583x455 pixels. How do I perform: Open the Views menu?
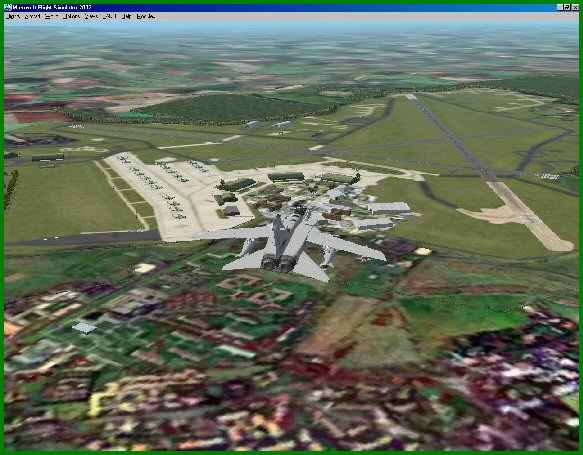(x=91, y=16)
